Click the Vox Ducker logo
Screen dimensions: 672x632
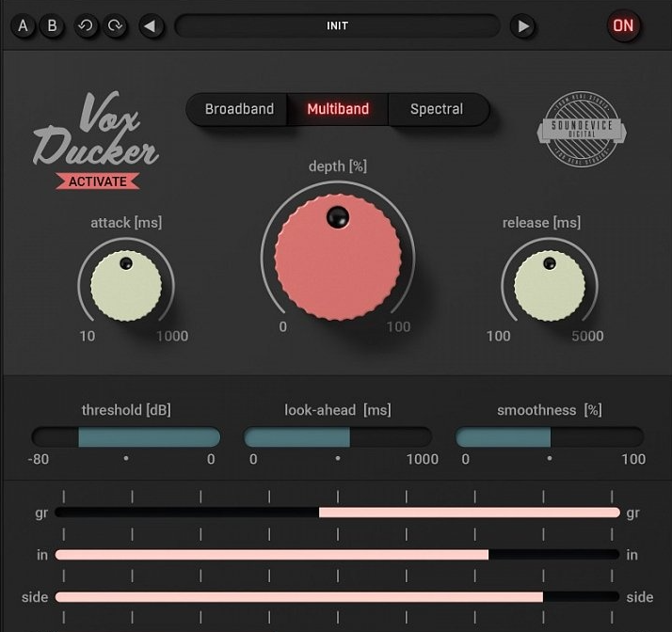(x=96, y=129)
